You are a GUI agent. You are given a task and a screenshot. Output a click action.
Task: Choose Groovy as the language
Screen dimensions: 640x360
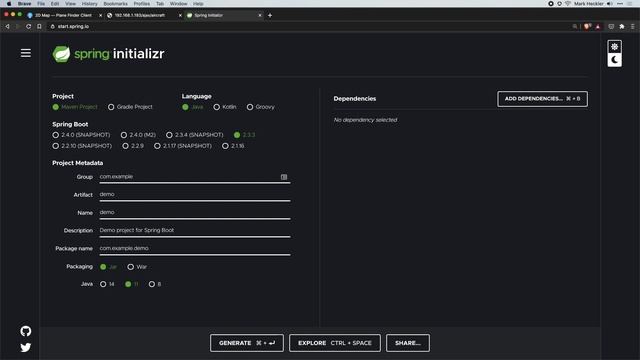pyautogui.click(x=250, y=107)
